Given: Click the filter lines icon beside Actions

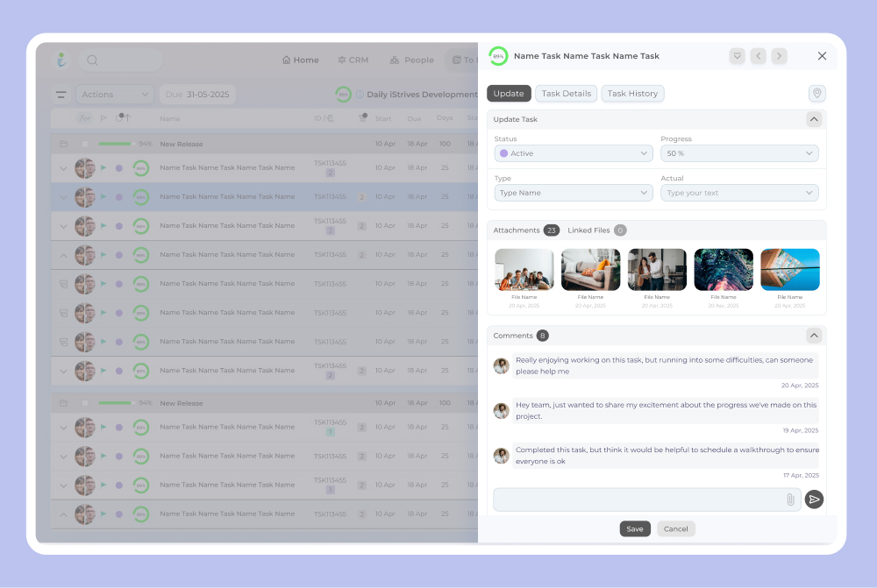Looking at the screenshot, I should coord(61,95).
